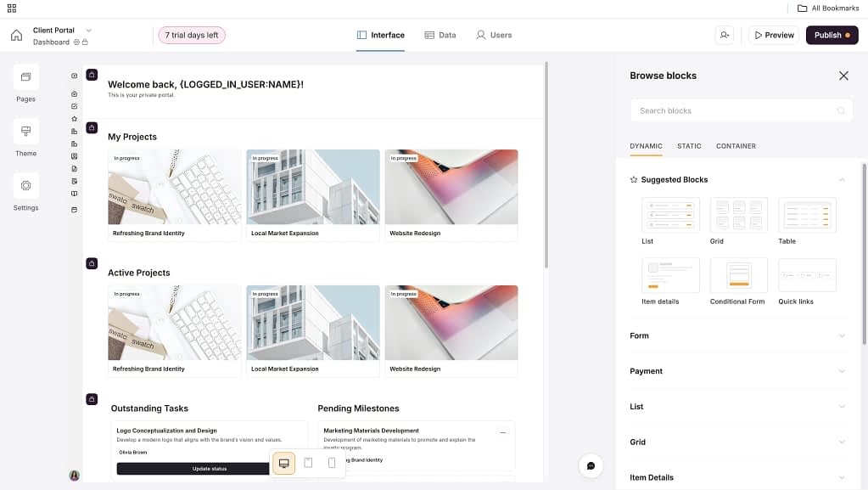Click the Preview button
Image resolution: width=868 pixels, height=490 pixels.
tap(774, 35)
